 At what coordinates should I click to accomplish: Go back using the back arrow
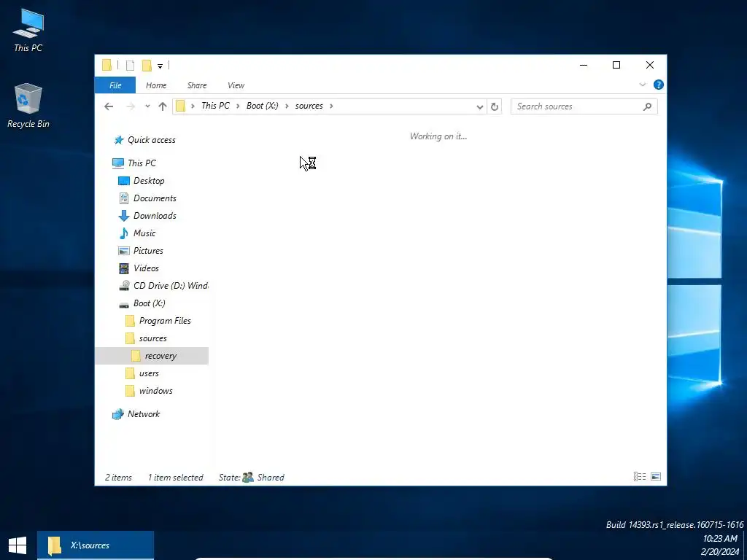[x=109, y=106]
